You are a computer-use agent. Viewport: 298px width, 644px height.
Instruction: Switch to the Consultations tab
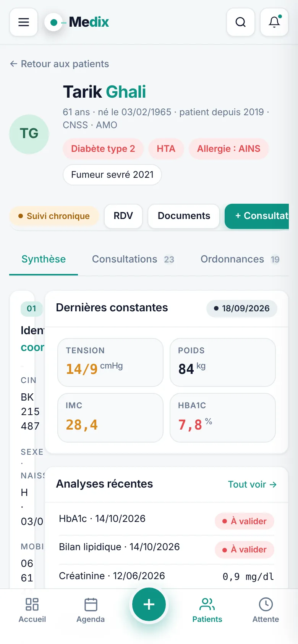pos(133,259)
